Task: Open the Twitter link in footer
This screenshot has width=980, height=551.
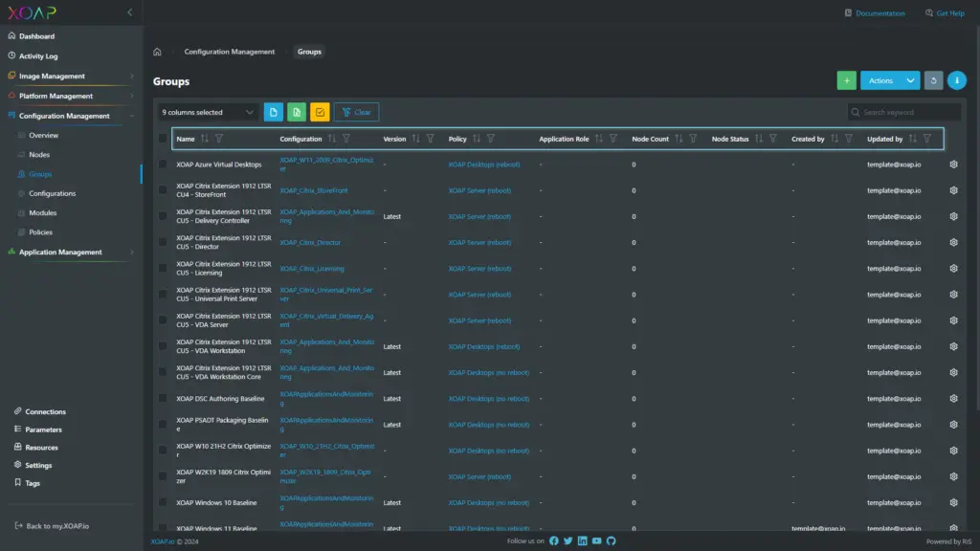Action: [568, 541]
